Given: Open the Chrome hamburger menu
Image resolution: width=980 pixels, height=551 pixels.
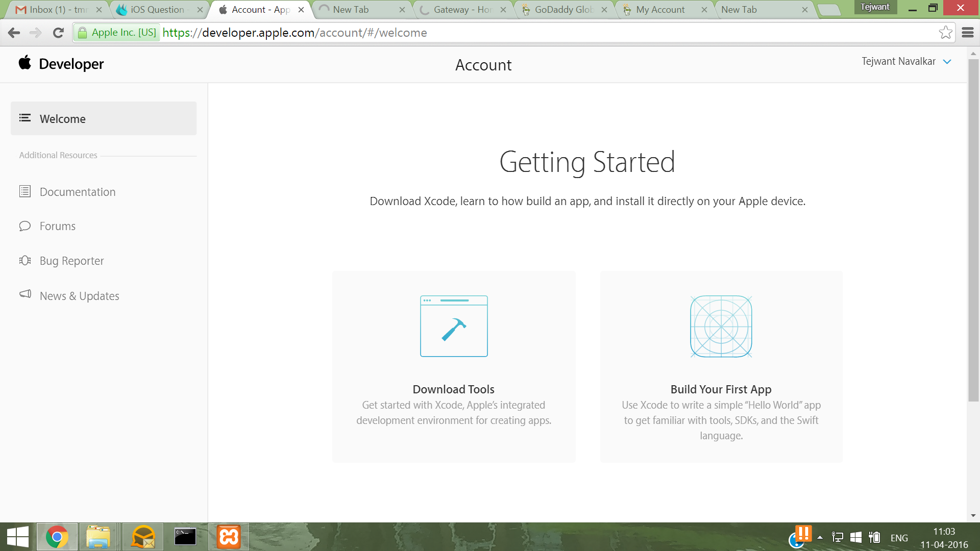Looking at the screenshot, I should tap(967, 32).
